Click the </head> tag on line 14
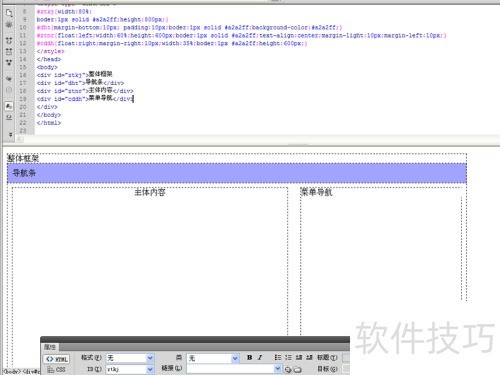 (49, 59)
